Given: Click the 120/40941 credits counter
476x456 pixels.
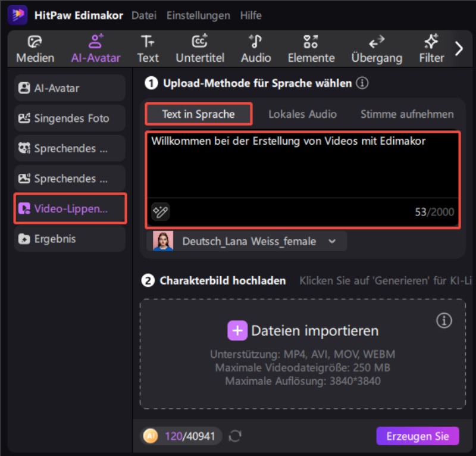Looking at the screenshot, I should (190, 436).
